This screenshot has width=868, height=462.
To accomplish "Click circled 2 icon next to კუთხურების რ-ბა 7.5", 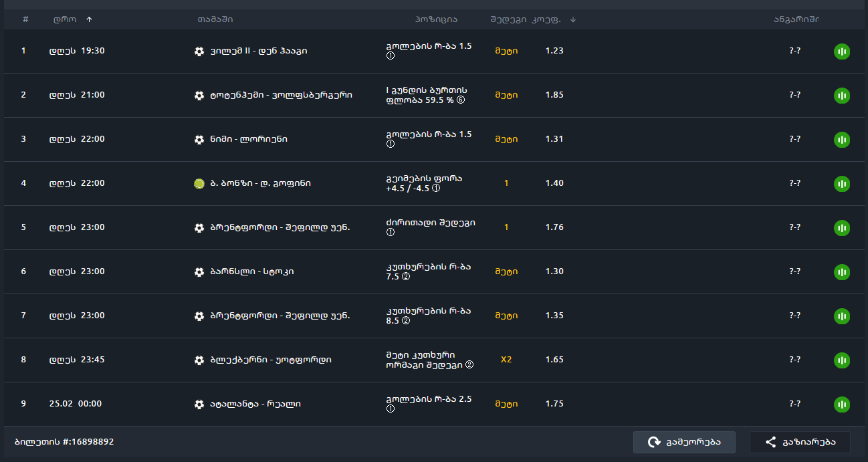I will click(406, 277).
